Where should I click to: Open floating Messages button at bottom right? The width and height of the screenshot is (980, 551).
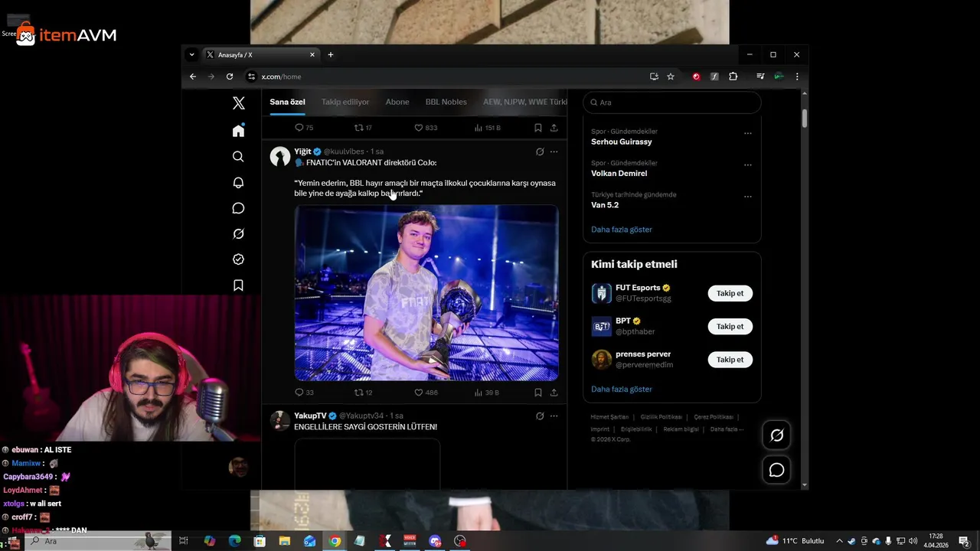(x=776, y=470)
